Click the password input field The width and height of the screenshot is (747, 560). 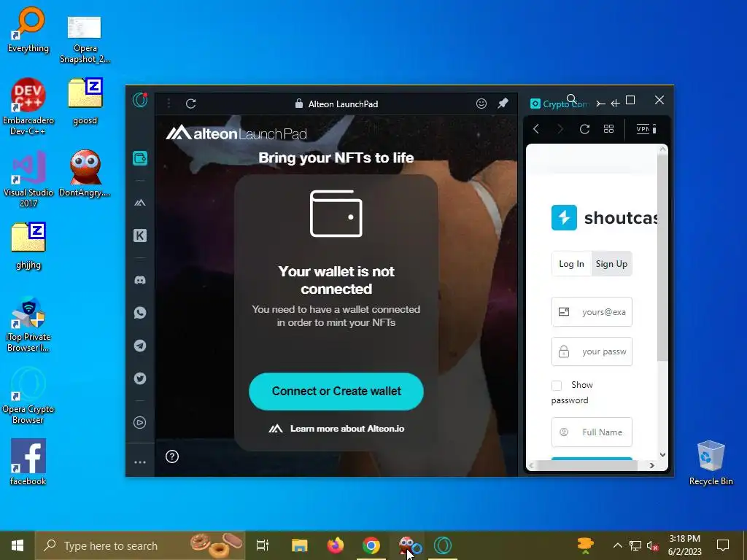pos(592,351)
